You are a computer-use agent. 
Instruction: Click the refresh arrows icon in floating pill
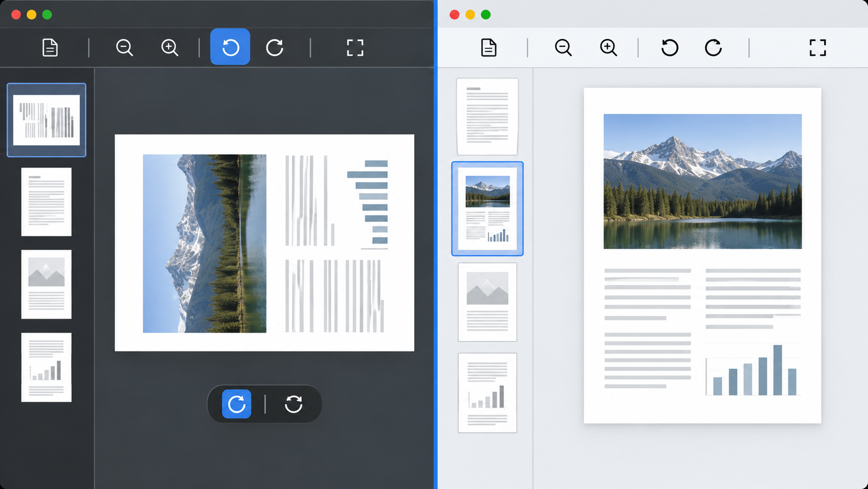point(294,404)
